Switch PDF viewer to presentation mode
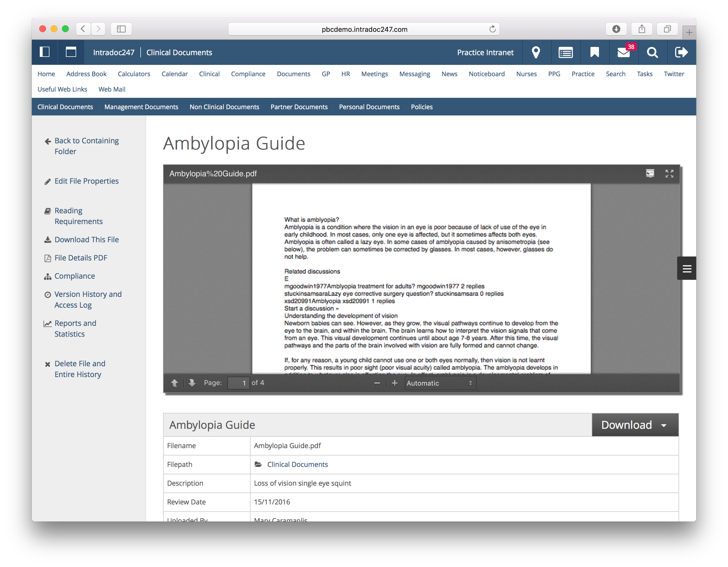 click(x=650, y=173)
